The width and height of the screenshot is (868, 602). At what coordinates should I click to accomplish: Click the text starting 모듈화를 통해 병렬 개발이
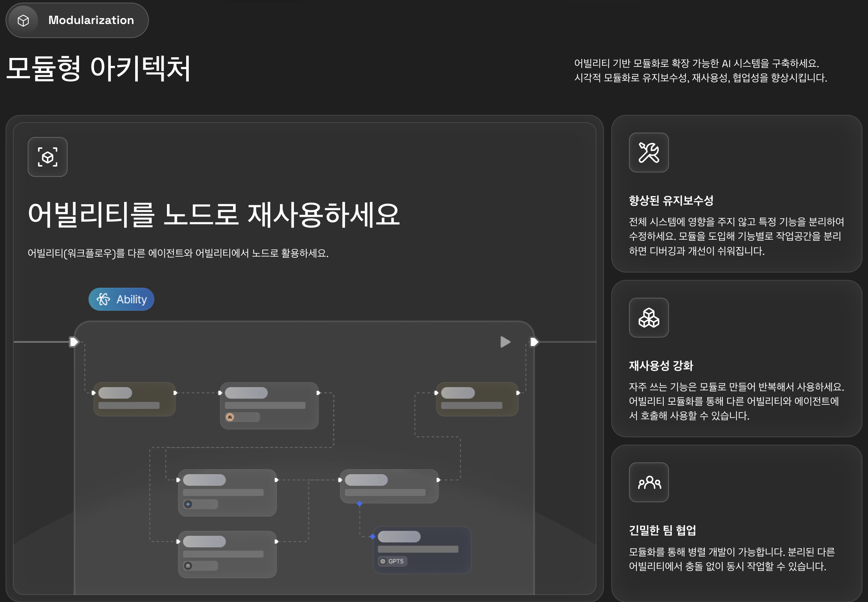[731, 559]
